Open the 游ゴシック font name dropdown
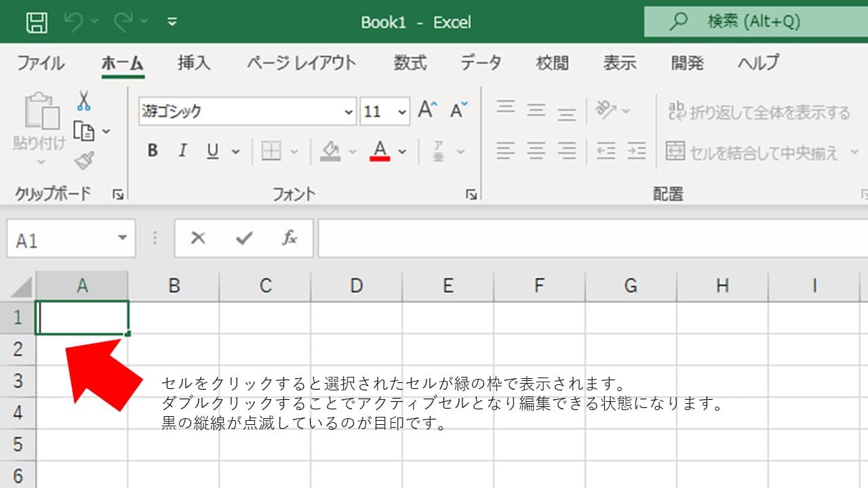The height and width of the screenshot is (488, 868). [x=349, y=112]
